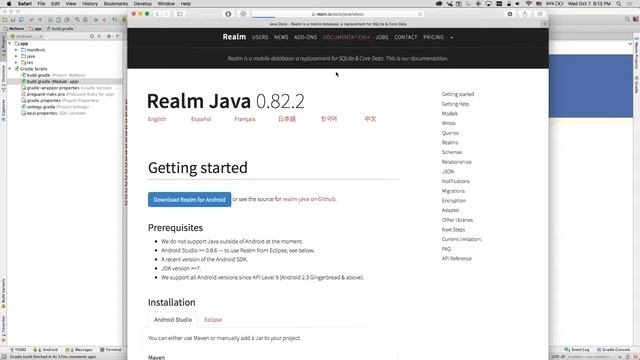Open the File menu
Viewport: 640px width, 360px height.
pyautogui.click(x=42, y=4)
